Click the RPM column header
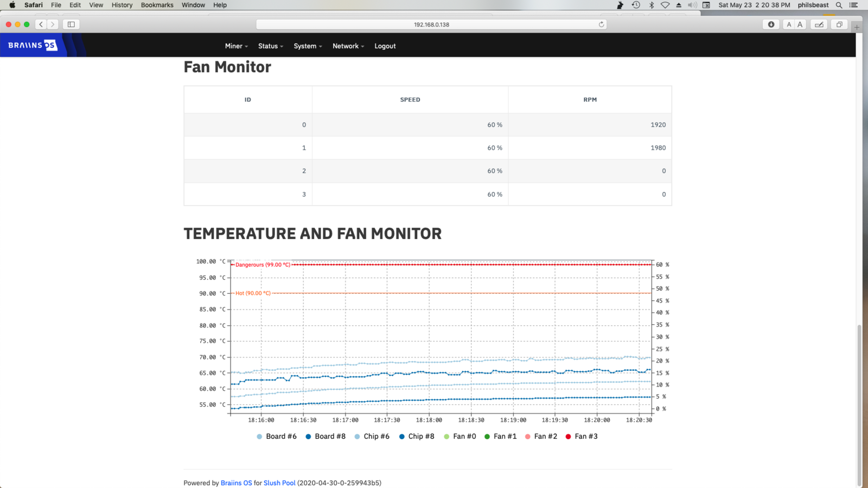This screenshot has height=488, width=868. point(590,100)
